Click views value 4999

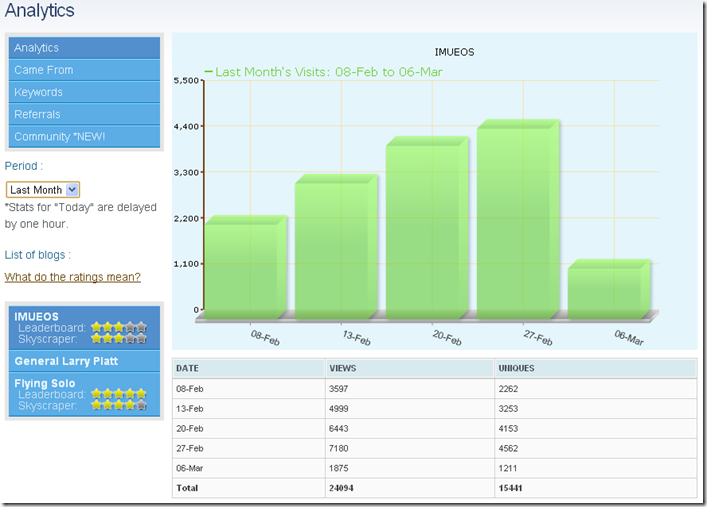(x=339, y=409)
